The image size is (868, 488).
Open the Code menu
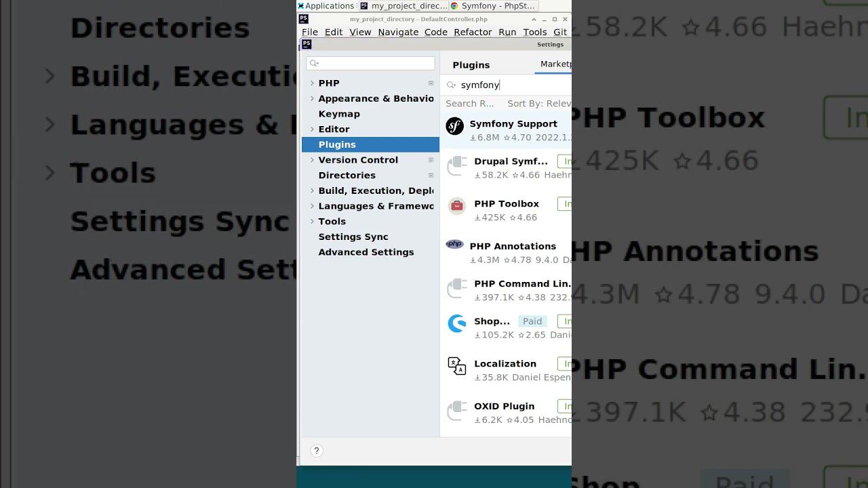(x=436, y=32)
